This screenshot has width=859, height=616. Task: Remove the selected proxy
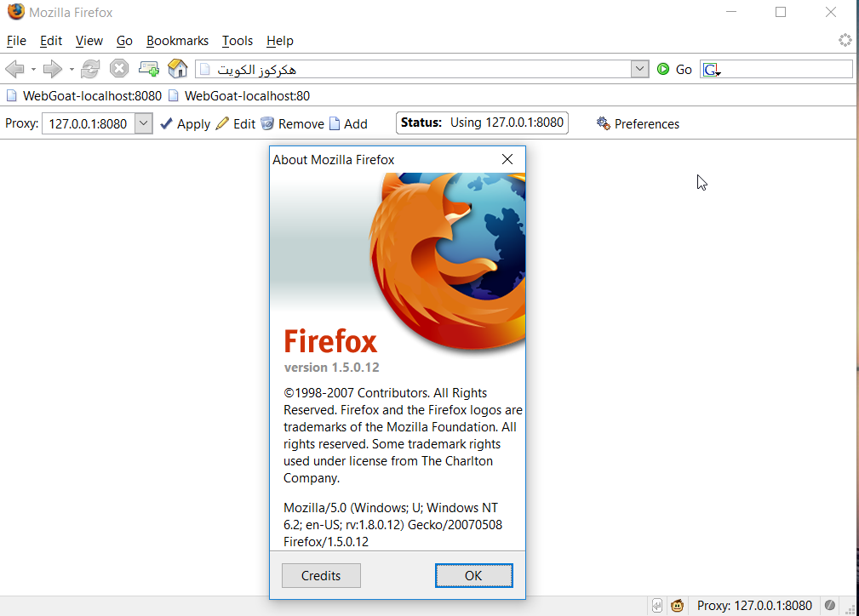tap(293, 123)
